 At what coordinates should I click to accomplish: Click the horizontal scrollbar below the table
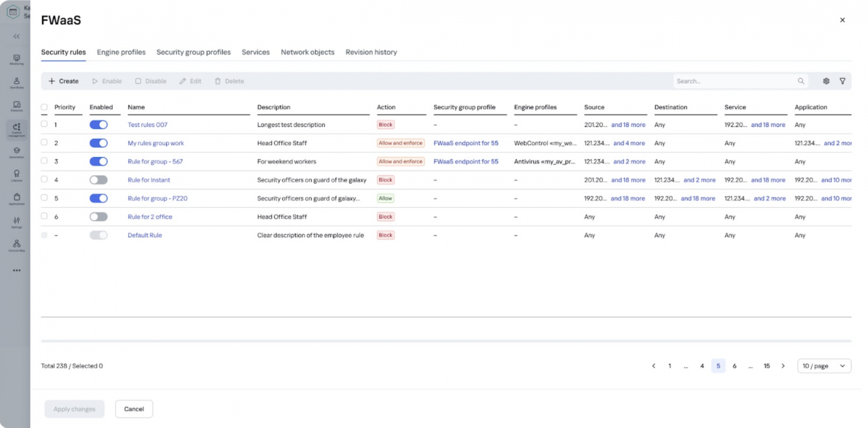tap(445, 341)
